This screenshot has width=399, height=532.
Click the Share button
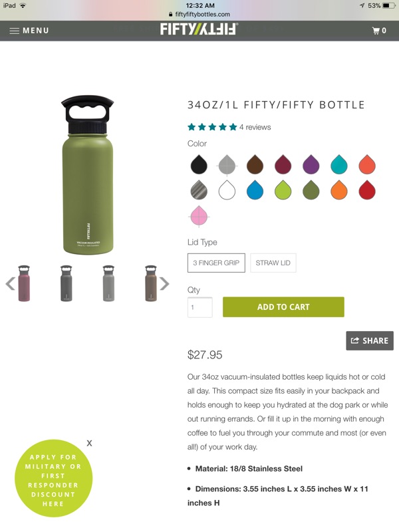click(369, 340)
